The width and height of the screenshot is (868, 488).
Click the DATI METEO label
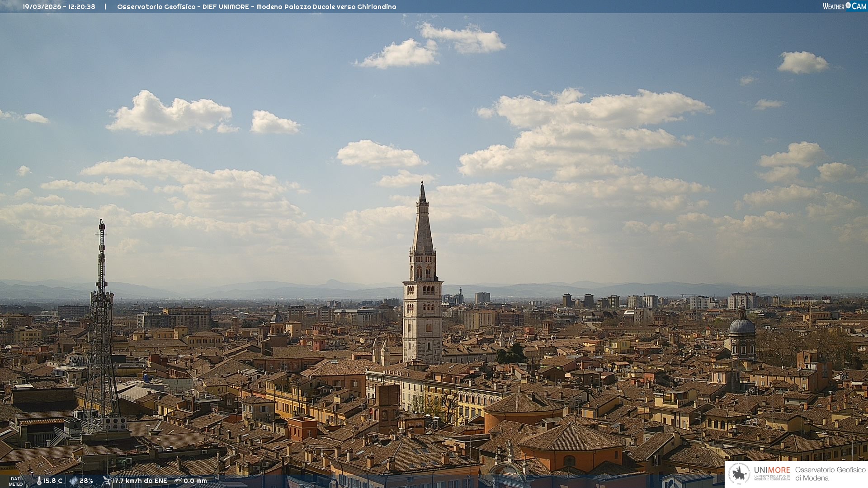pyautogui.click(x=16, y=481)
